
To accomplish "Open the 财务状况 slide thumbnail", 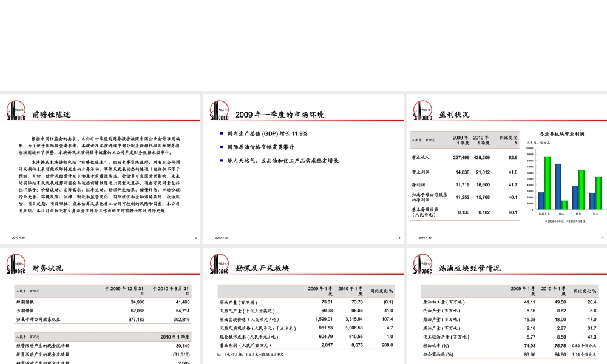I will tap(100, 306).
